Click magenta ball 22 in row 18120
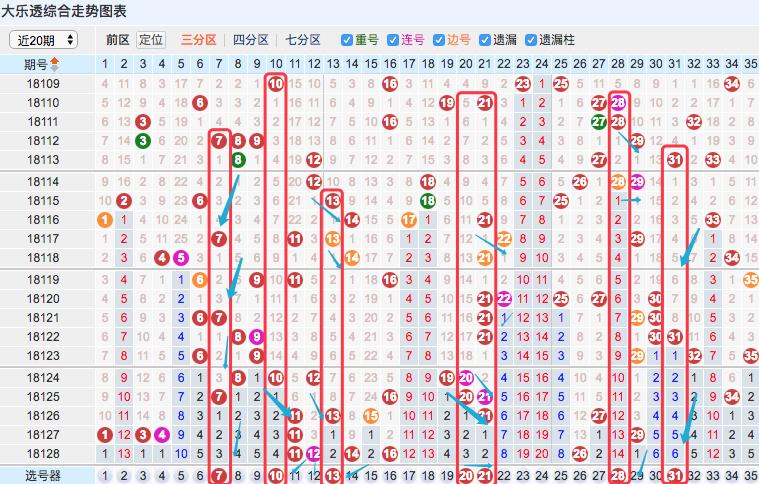Image resolution: width=759 pixels, height=484 pixels. (504, 299)
